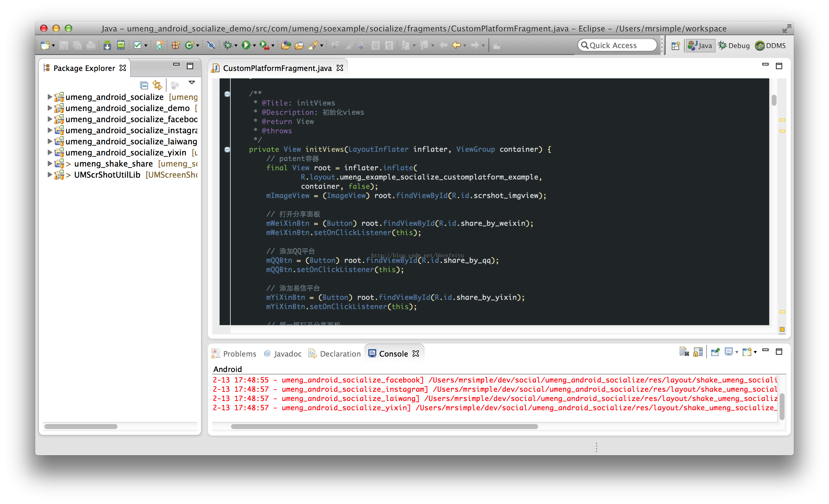The height and width of the screenshot is (504, 829).
Task: Expand umeng_shake_share project
Action: 50,164
